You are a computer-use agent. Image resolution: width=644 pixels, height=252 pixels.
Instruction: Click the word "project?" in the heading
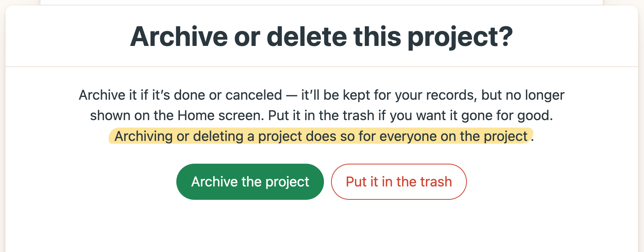pos(460,37)
